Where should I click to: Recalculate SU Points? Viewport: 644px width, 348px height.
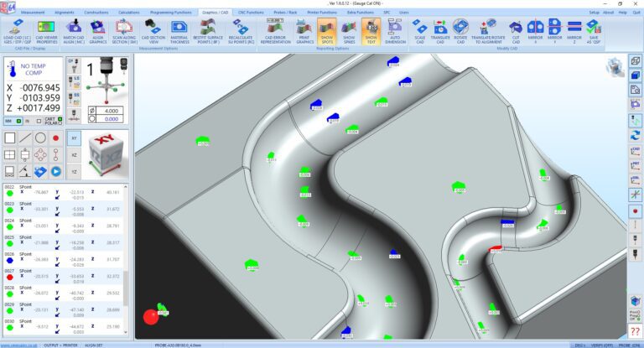[241, 32]
